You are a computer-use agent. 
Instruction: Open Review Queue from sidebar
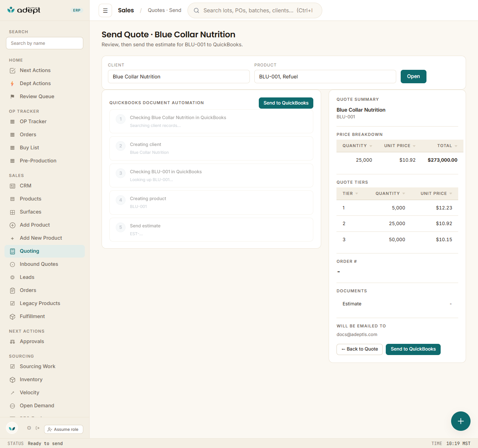[45, 97]
